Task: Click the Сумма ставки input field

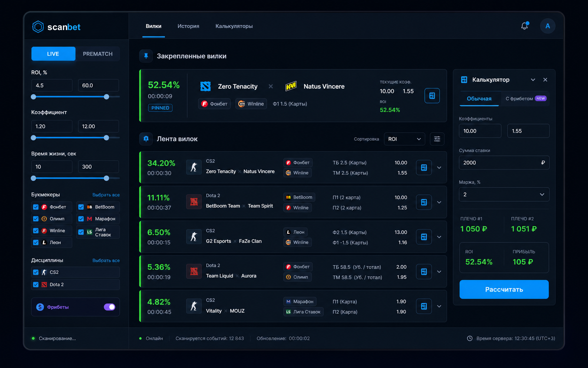Action: click(504, 162)
